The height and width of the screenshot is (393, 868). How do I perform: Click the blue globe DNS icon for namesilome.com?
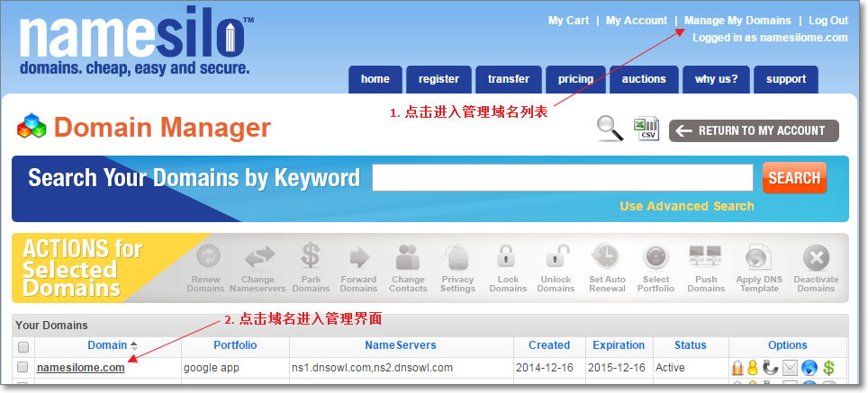[x=809, y=368]
